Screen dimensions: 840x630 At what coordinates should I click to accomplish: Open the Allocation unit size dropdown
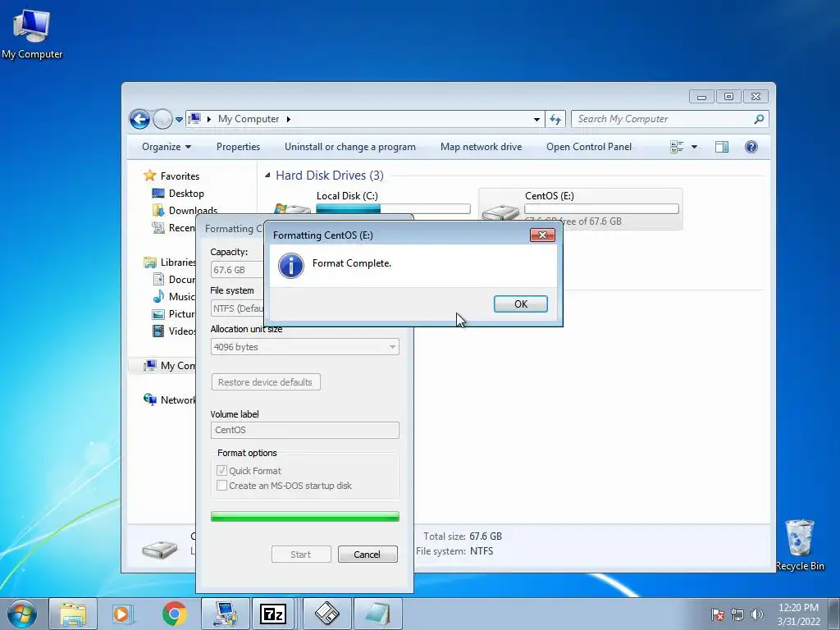coord(305,347)
